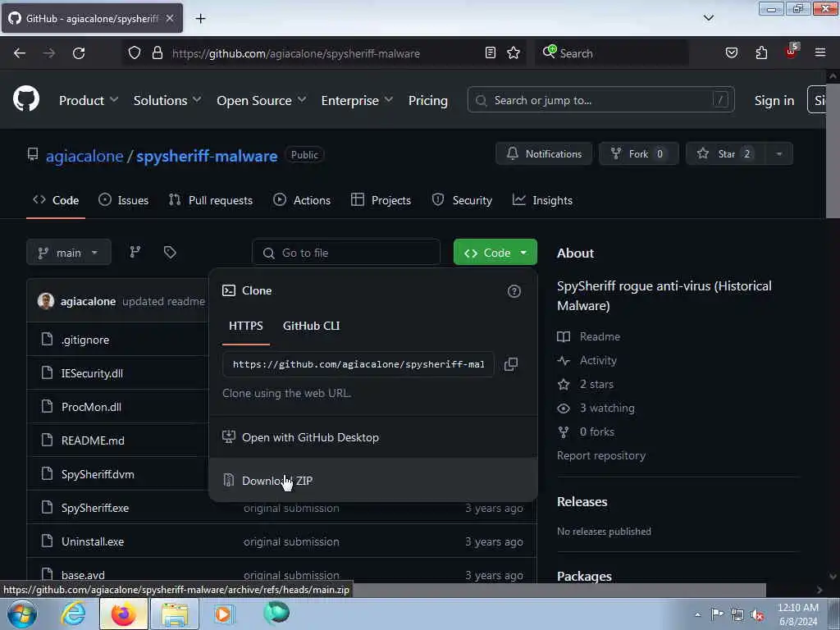Click Report repository link
Image resolution: width=840 pixels, height=630 pixels.
click(601, 455)
